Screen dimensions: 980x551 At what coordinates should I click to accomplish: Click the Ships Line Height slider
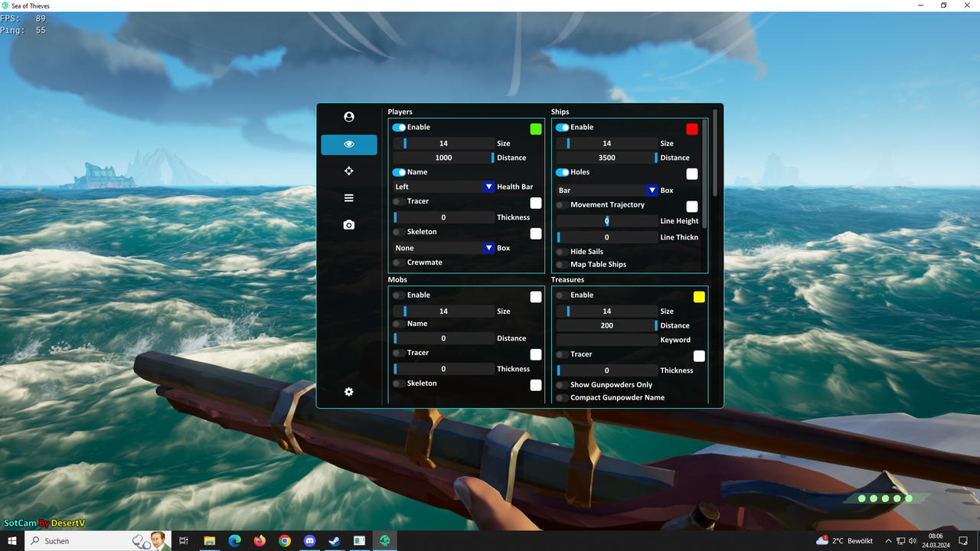point(607,221)
